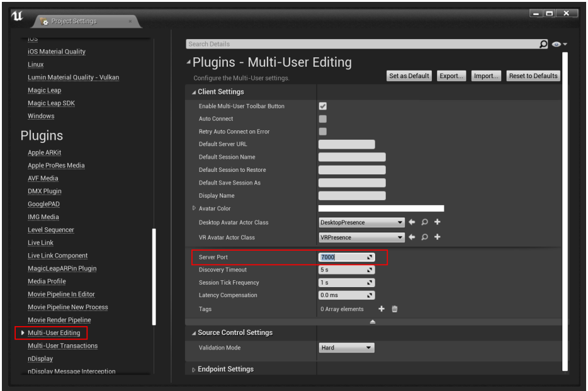588x391 pixels.
Task: Open the DesktopPresence class dropdown
Action: [361, 222]
